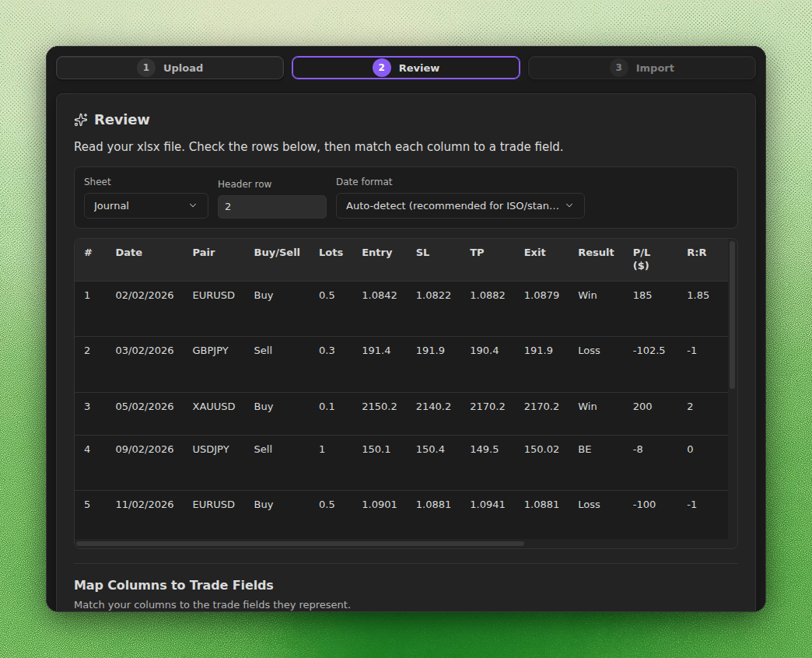812x658 pixels.
Task: Click the Pair column header
Action: click(x=204, y=253)
